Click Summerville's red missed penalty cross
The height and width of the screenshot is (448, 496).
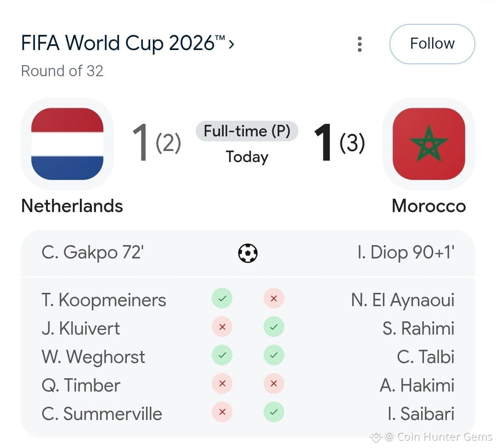tap(222, 412)
